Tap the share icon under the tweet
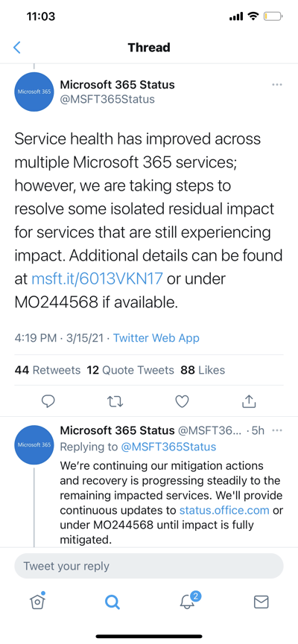 [x=249, y=401]
